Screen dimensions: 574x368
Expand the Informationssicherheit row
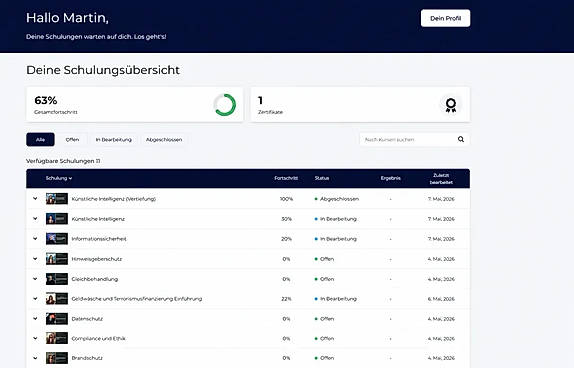35,238
